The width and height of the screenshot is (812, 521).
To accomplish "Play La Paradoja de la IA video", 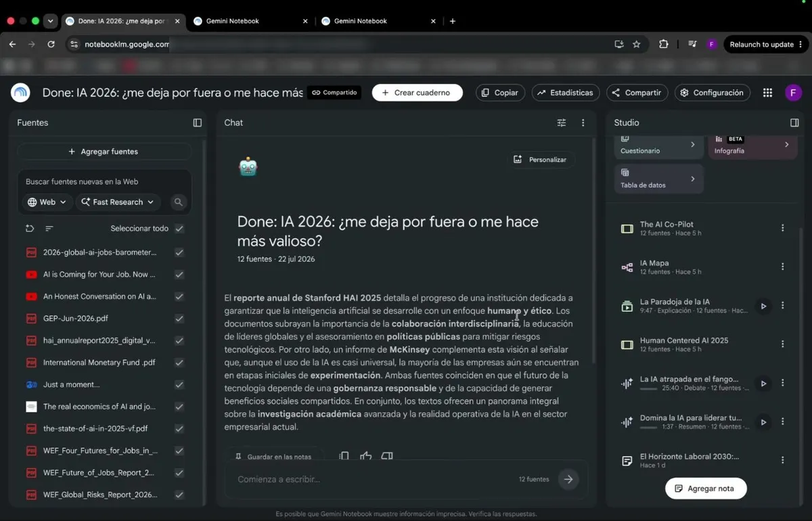I will [763, 306].
